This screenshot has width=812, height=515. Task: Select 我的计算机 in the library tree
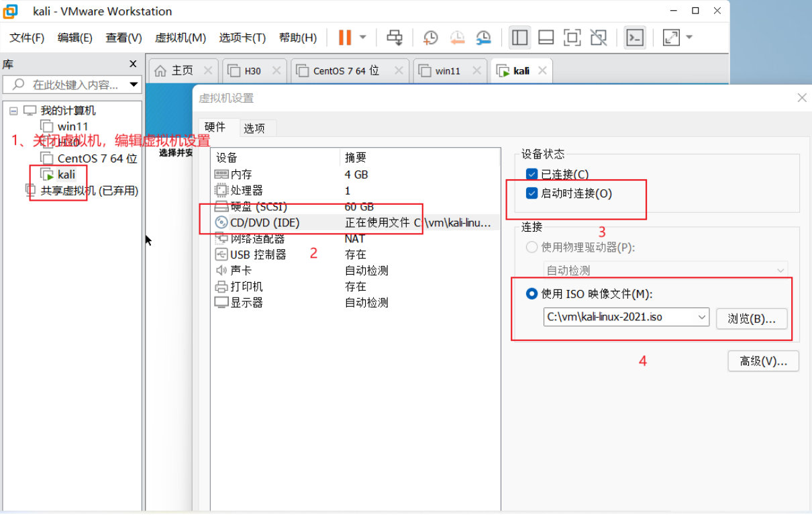coord(68,111)
